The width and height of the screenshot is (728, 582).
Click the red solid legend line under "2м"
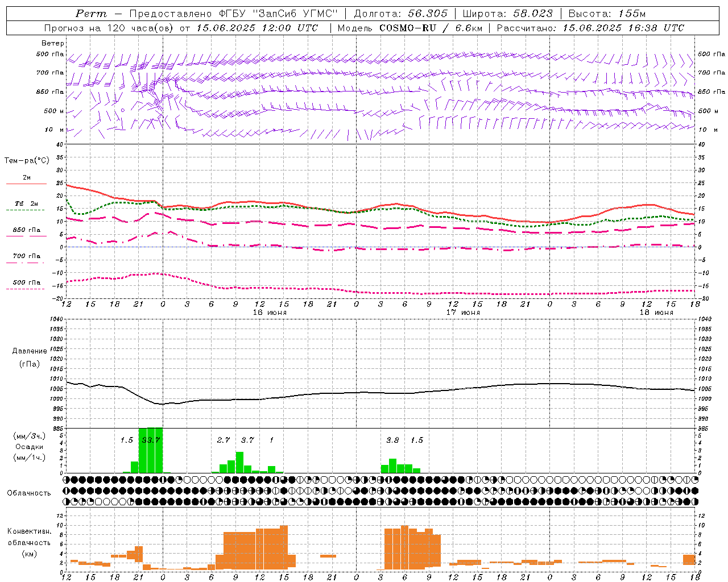click(26, 184)
